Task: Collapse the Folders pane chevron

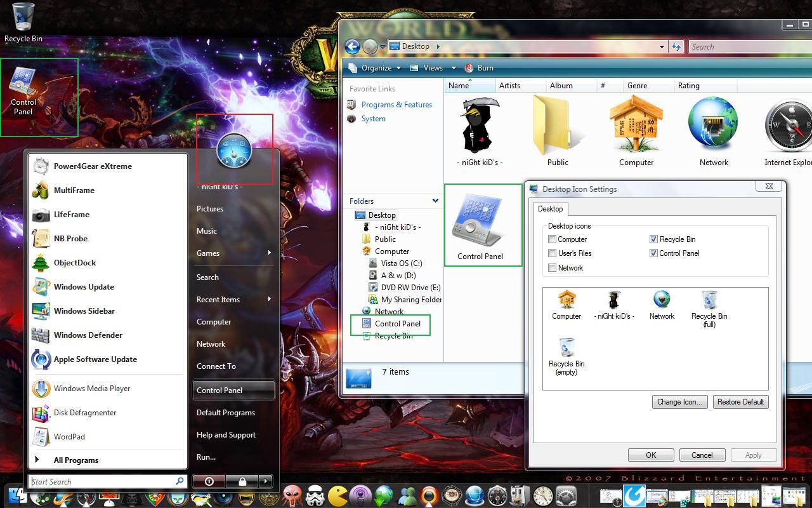Action: [x=435, y=201]
